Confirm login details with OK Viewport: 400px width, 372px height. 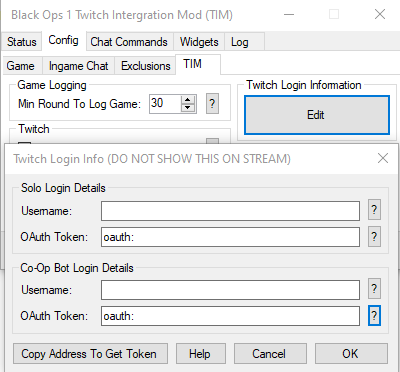tap(351, 354)
